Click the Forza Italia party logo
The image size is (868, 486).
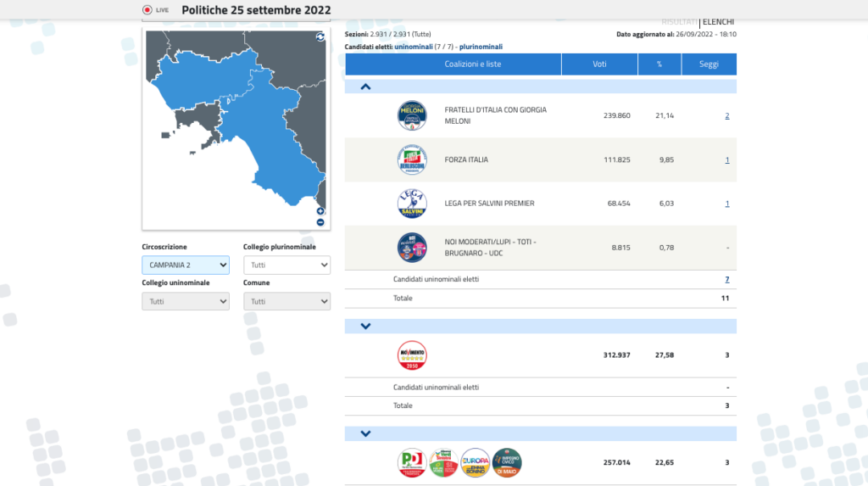tap(412, 159)
